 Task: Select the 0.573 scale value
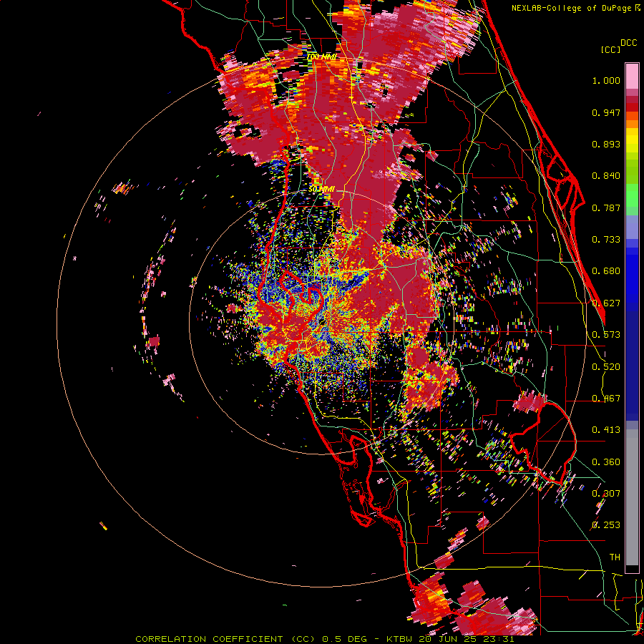coord(606,335)
